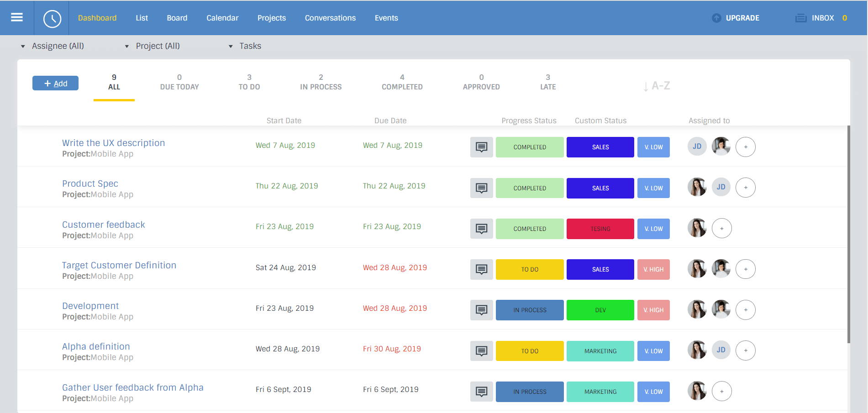
Task: Click the Add task button
Action: coord(55,83)
